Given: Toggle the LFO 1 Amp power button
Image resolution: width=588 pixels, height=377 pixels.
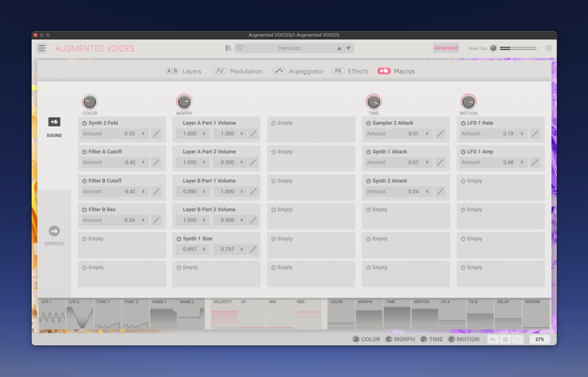Looking at the screenshot, I should click(x=463, y=152).
